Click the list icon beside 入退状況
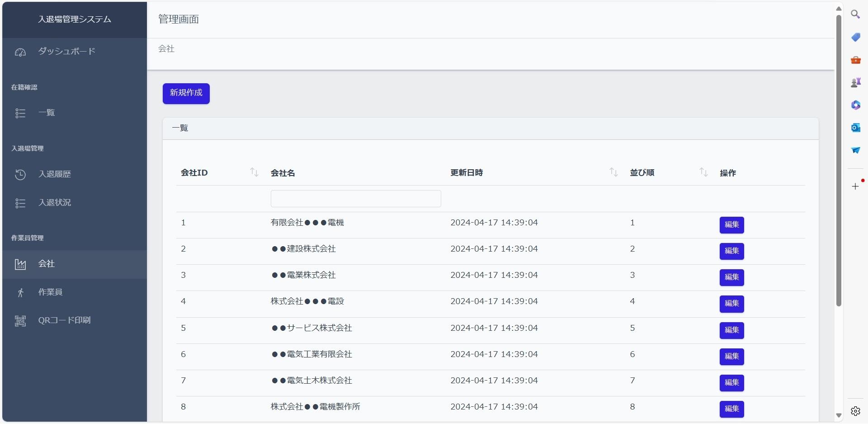868x424 pixels. (20, 203)
